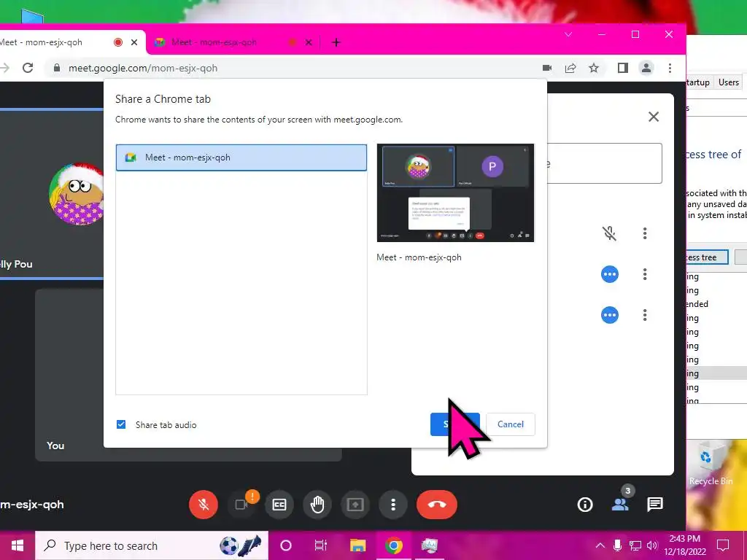This screenshot has height=560, width=747.
Task: Open chat with everyone icon
Action: pos(655,505)
